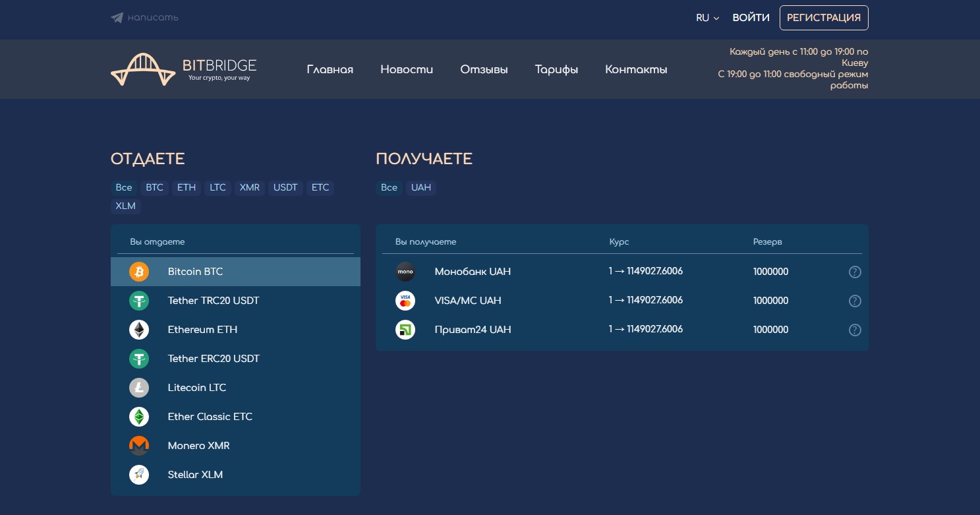The image size is (980, 515).
Task: Filter receive currencies by UAH tag
Action: click(421, 188)
